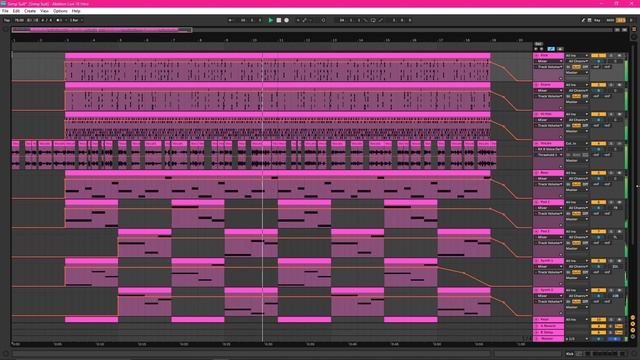The width and height of the screenshot is (640, 360).
Task: Click bar 9 in the beat-time ruler
Action: click(x=227, y=40)
